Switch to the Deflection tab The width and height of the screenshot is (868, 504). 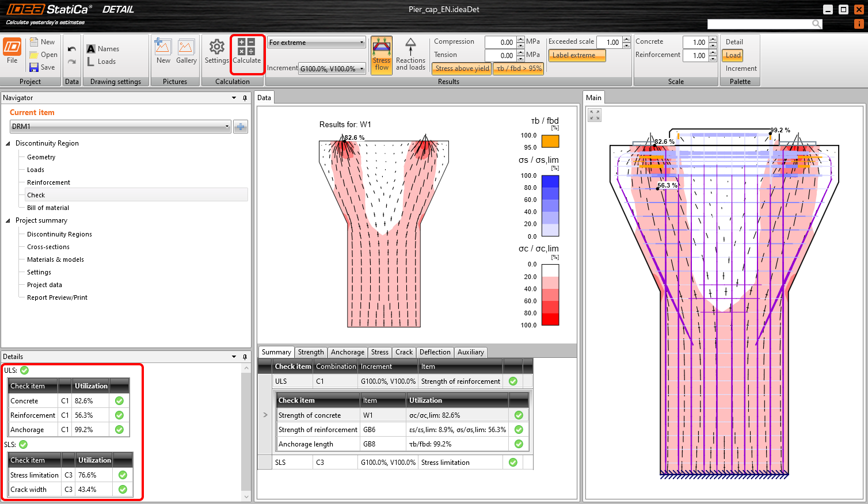[435, 352]
